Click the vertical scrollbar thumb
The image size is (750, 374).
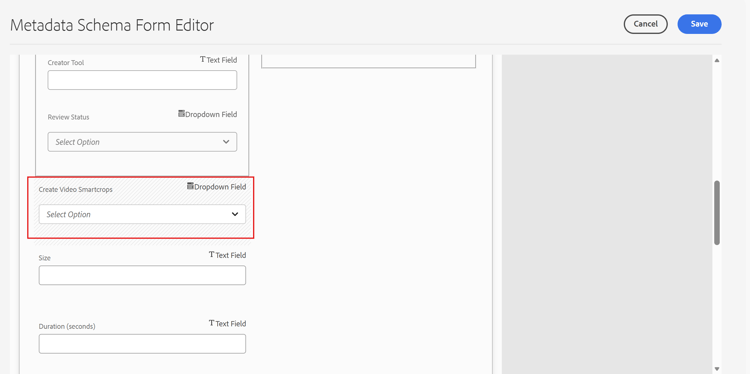[717, 213]
